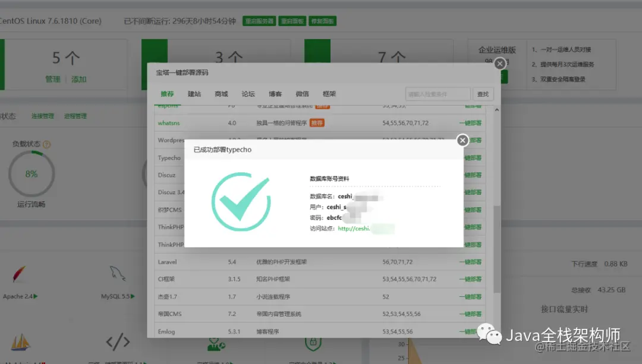
Task: Click 一键部署 for Laravel
Action: tap(470, 262)
